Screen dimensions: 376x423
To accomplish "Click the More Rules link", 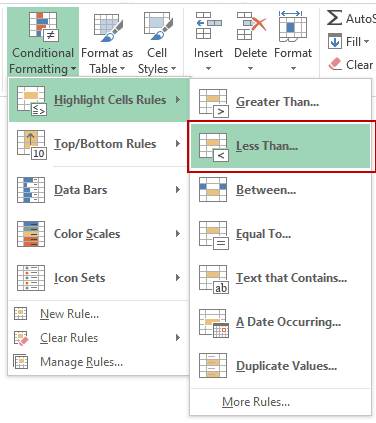I will coord(256,402).
